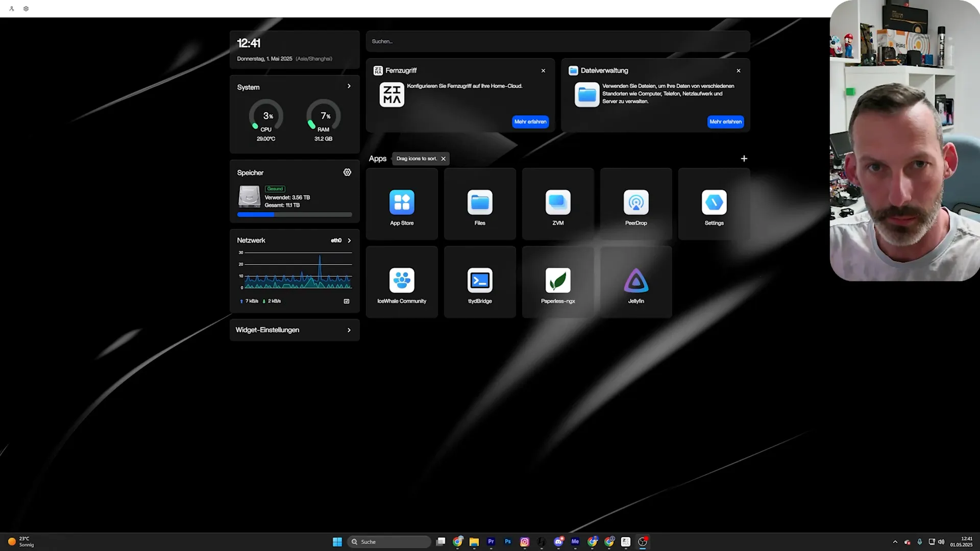Click the network details icon below the graph

point(347,301)
